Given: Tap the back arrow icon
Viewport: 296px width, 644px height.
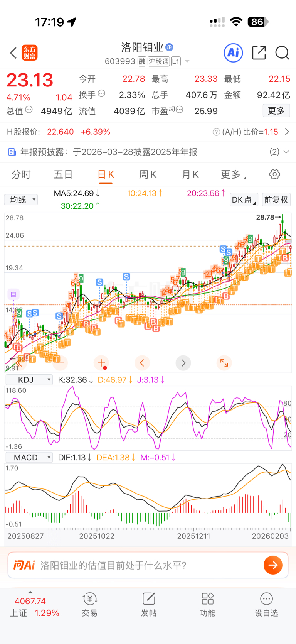Looking at the screenshot, I should (x=13, y=53).
